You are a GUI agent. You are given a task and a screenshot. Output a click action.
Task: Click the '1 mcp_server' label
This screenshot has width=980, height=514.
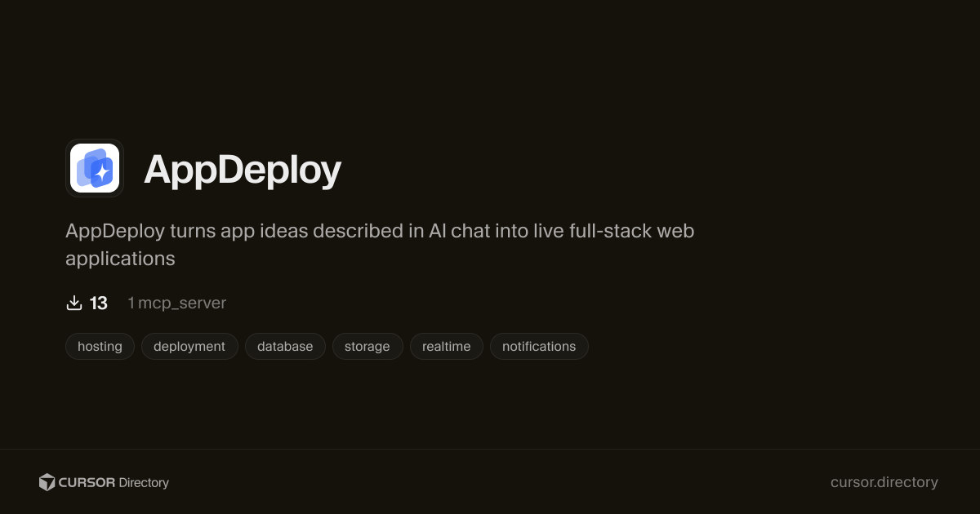tap(177, 304)
